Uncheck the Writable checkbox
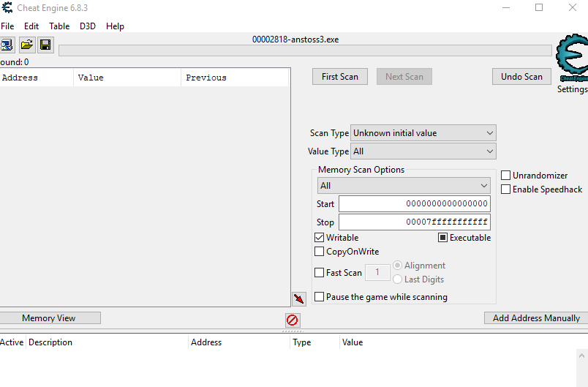The height and width of the screenshot is (387, 588). click(320, 238)
